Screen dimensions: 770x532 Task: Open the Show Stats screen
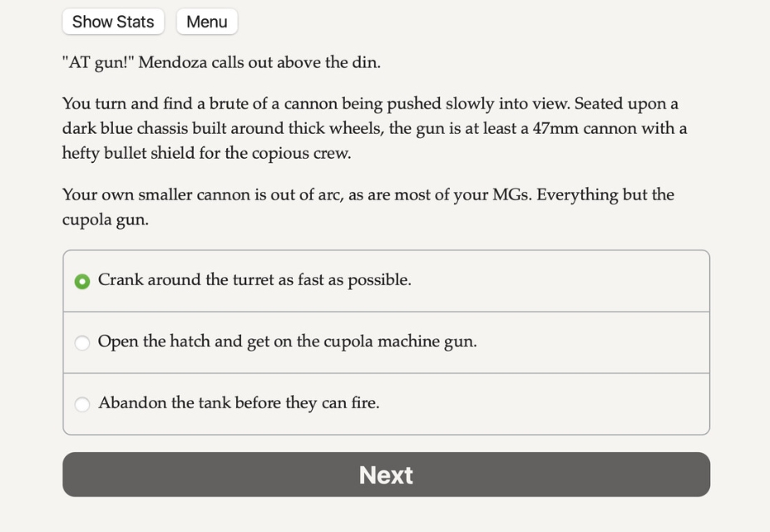[113, 22]
